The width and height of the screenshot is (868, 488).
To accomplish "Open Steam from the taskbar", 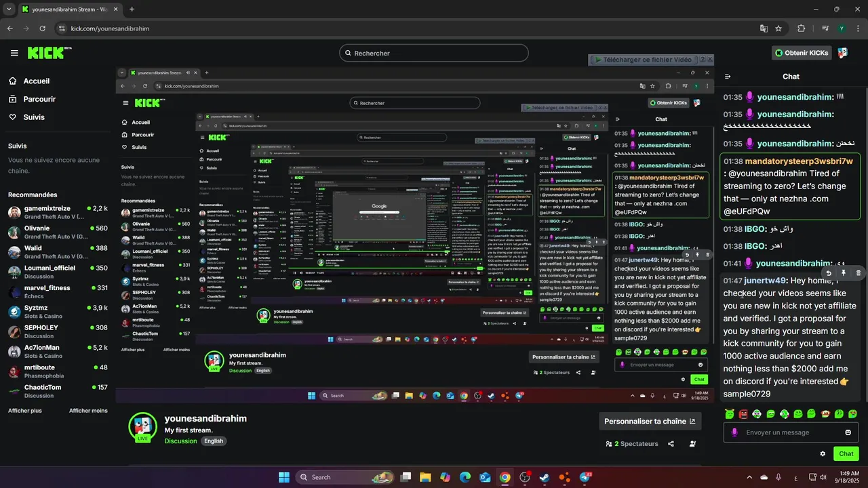I will [x=545, y=477].
